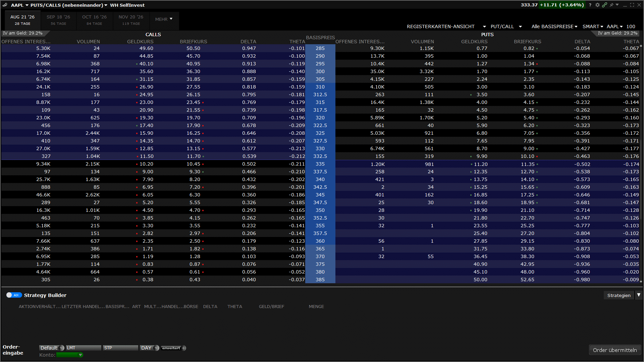
Task: Click put volume 3.32K at strike 300
Action: 427,71
